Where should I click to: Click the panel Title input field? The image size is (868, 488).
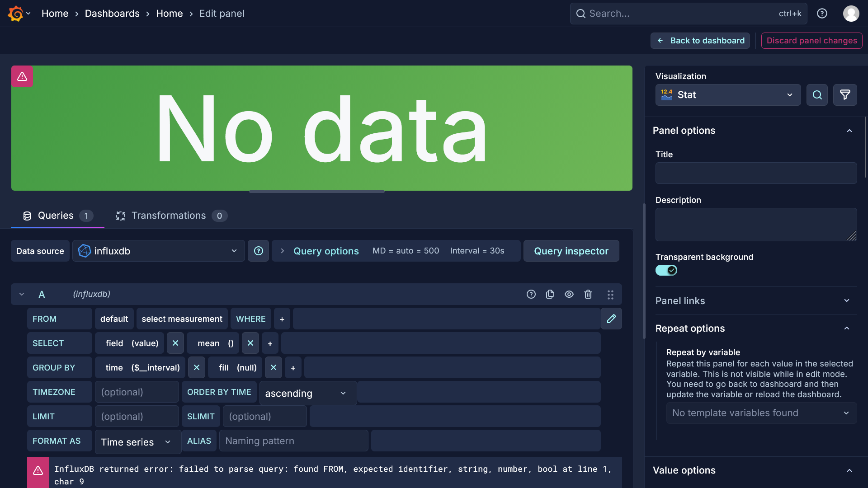tap(756, 173)
